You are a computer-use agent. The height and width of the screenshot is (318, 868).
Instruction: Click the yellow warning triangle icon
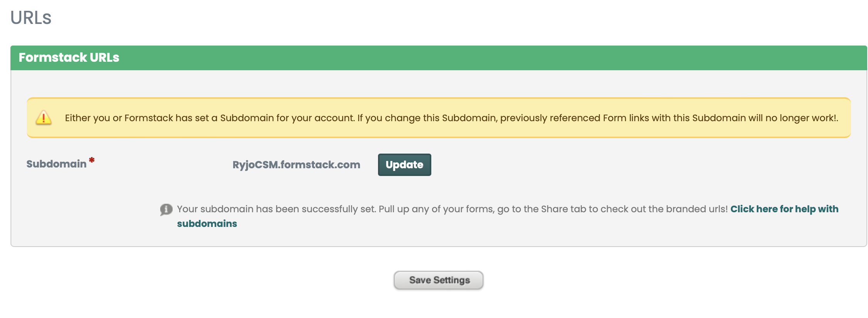tap(44, 118)
